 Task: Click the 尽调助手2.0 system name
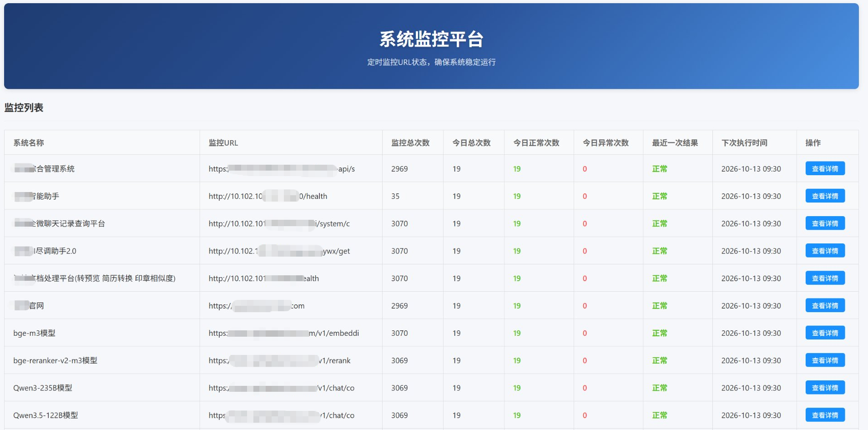pyautogui.click(x=45, y=251)
